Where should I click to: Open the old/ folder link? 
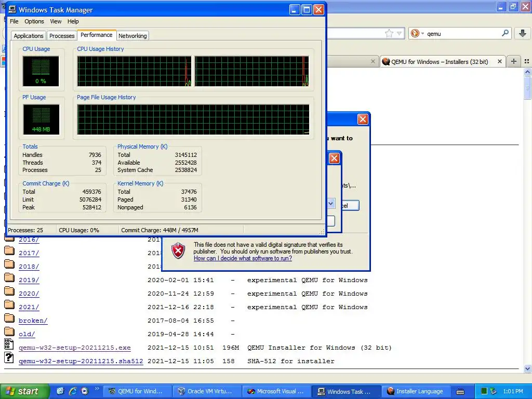pyautogui.click(x=27, y=334)
